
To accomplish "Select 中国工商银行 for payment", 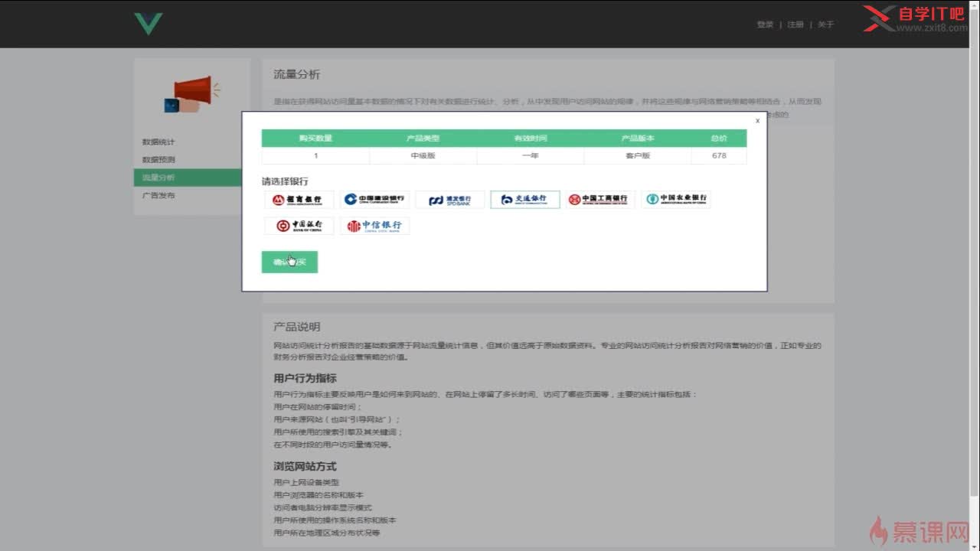I will [x=600, y=199].
